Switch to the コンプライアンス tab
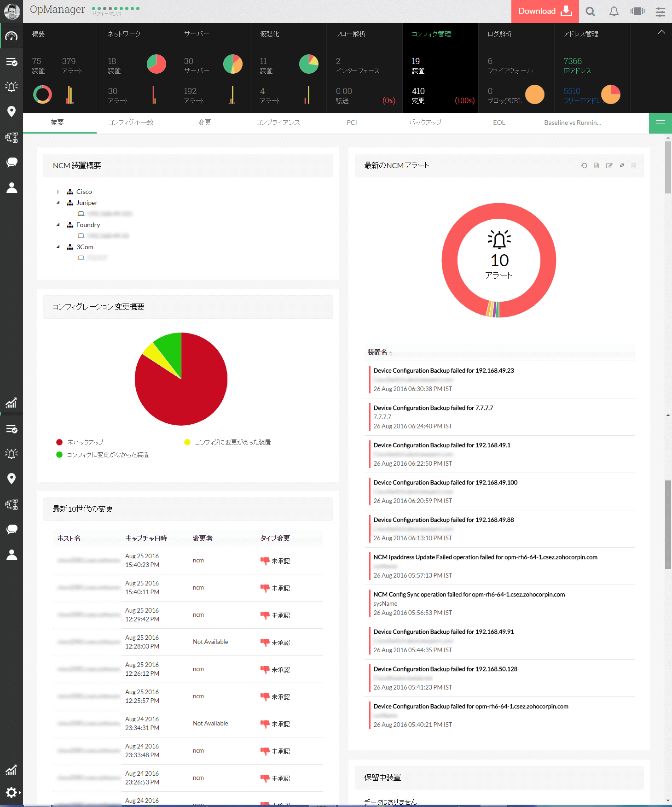 278,123
